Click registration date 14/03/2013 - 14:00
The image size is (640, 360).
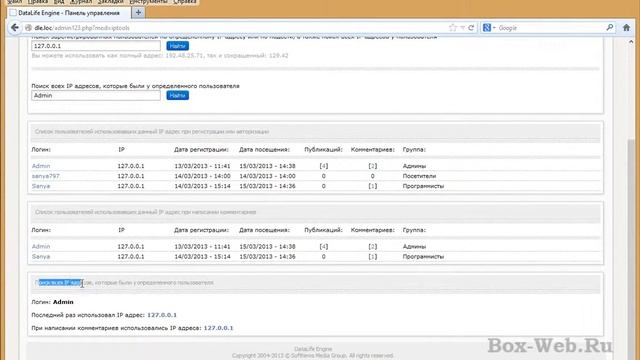pos(202,176)
